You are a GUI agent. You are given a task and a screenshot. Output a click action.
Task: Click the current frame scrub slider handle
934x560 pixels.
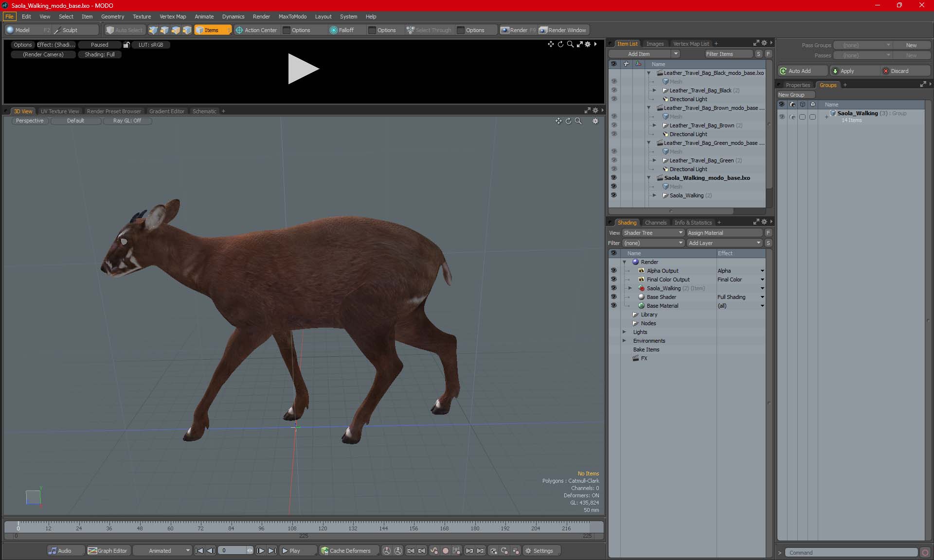(x=250, y=551)
